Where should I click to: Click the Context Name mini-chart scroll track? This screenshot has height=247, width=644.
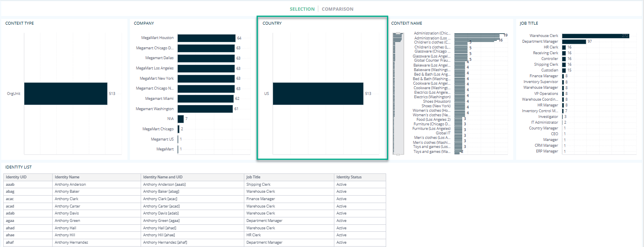tap(398, 94)
